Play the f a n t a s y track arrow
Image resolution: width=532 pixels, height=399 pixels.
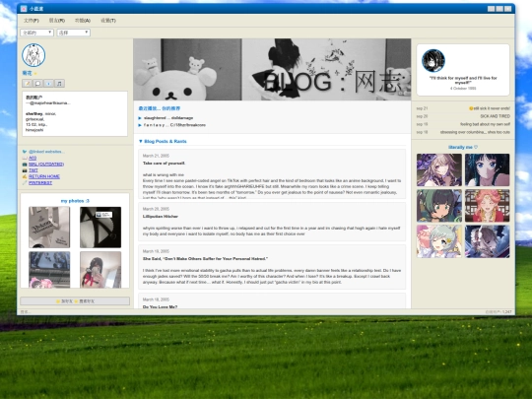[x=140, y=125]
